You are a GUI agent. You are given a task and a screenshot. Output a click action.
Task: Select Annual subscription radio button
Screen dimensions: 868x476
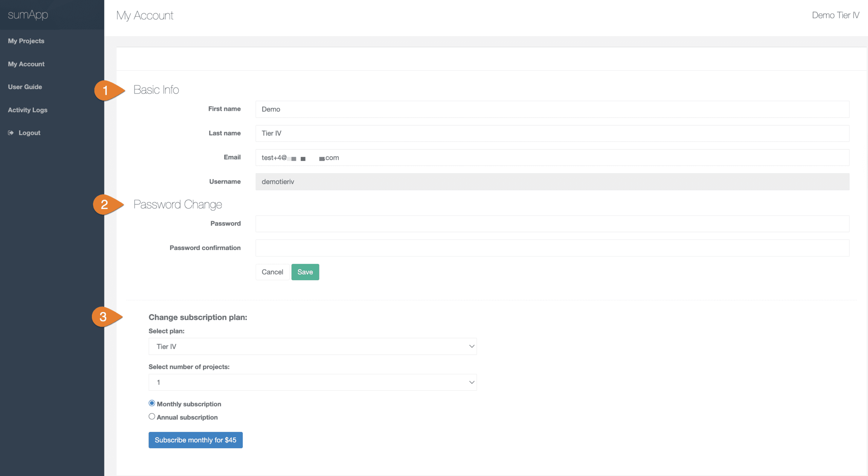[x=152, y=417]
